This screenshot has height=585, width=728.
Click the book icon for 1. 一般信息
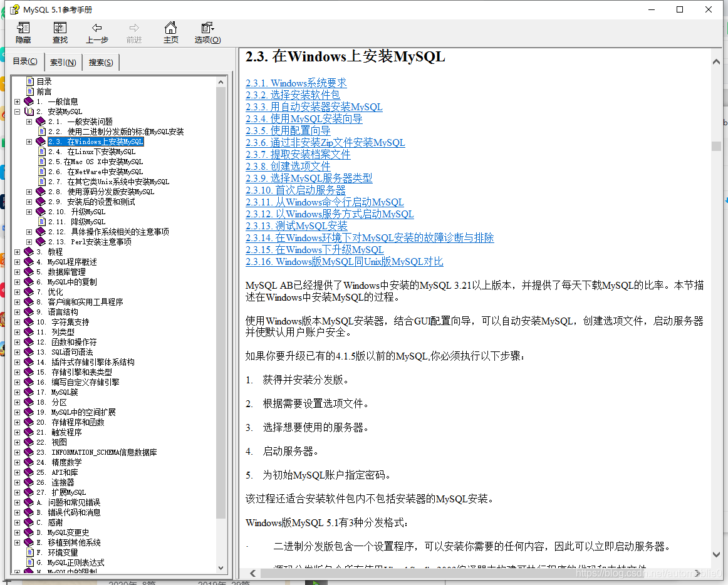(x=29, y=101)
